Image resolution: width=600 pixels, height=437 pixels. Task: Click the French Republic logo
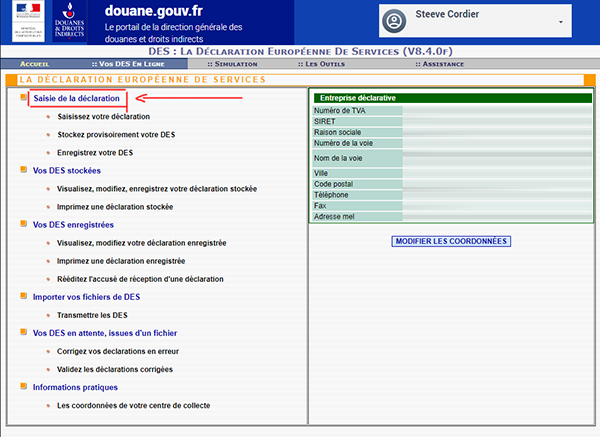click(28, 21)
